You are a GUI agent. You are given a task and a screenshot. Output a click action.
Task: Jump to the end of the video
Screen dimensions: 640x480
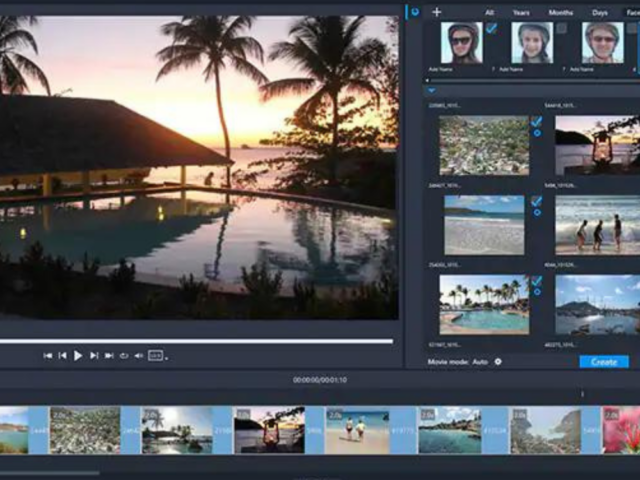109,355
